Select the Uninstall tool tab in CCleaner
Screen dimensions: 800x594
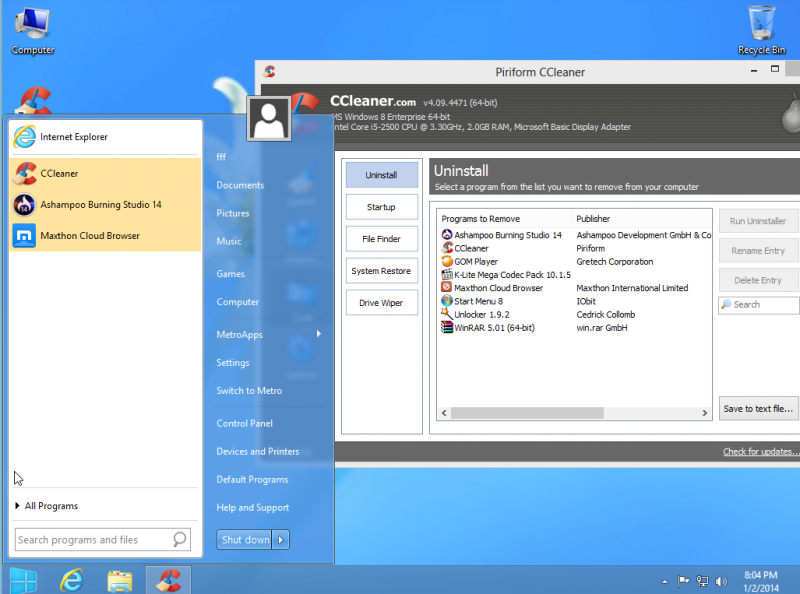pos(382,175)
